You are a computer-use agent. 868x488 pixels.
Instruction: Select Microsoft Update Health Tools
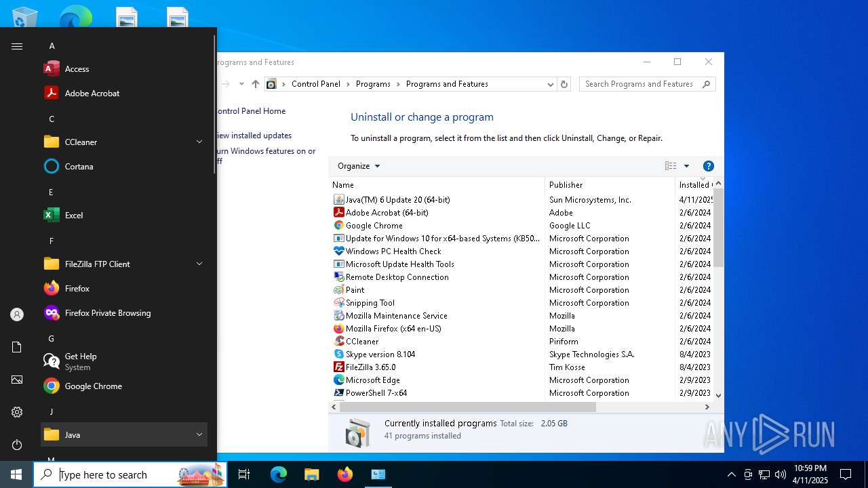pyautogui.click(x=399, y=264)
